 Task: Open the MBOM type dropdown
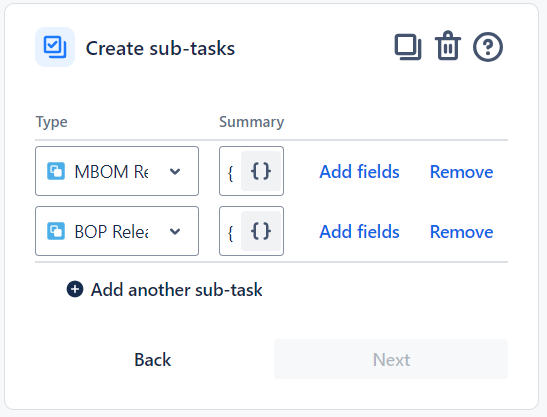point(117,171)
